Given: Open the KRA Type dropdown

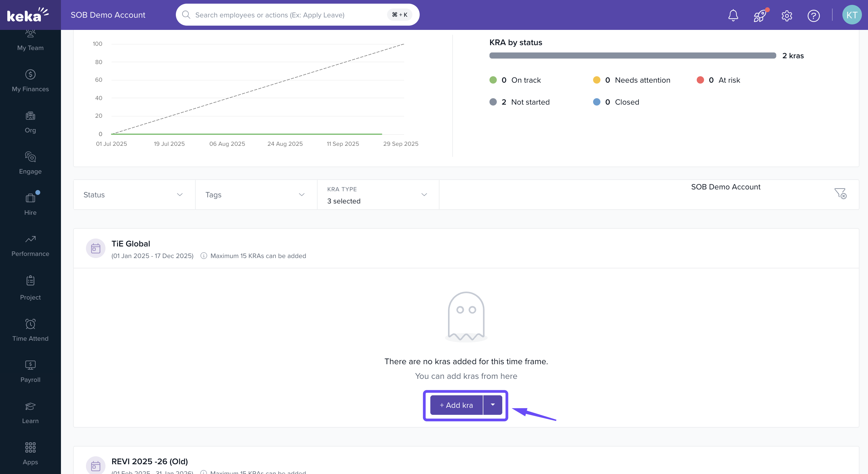Looking at the screenshot, I should pos(377,195).
